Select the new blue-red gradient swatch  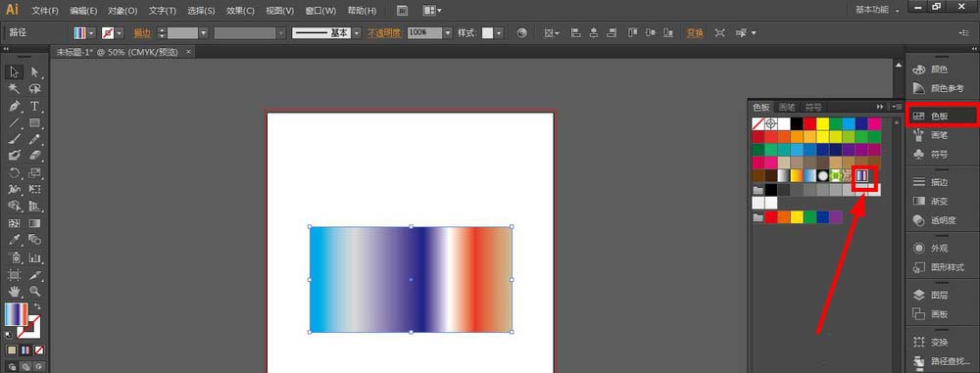861,176
